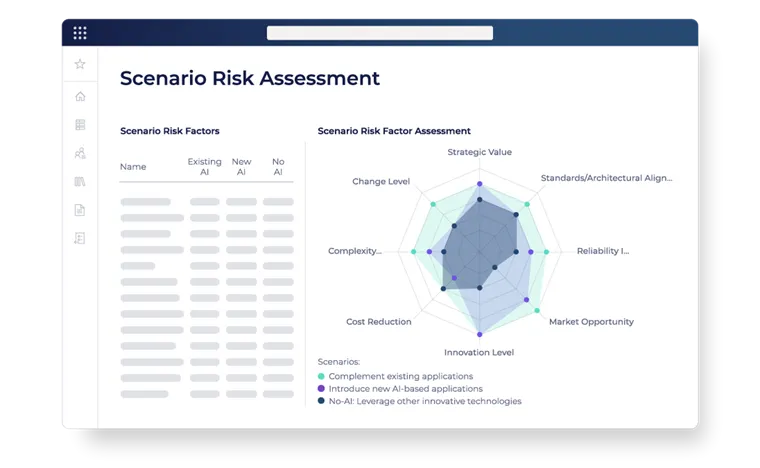Click the Cost Reduction axis label

pyautogui.click(x=379, y=322)
